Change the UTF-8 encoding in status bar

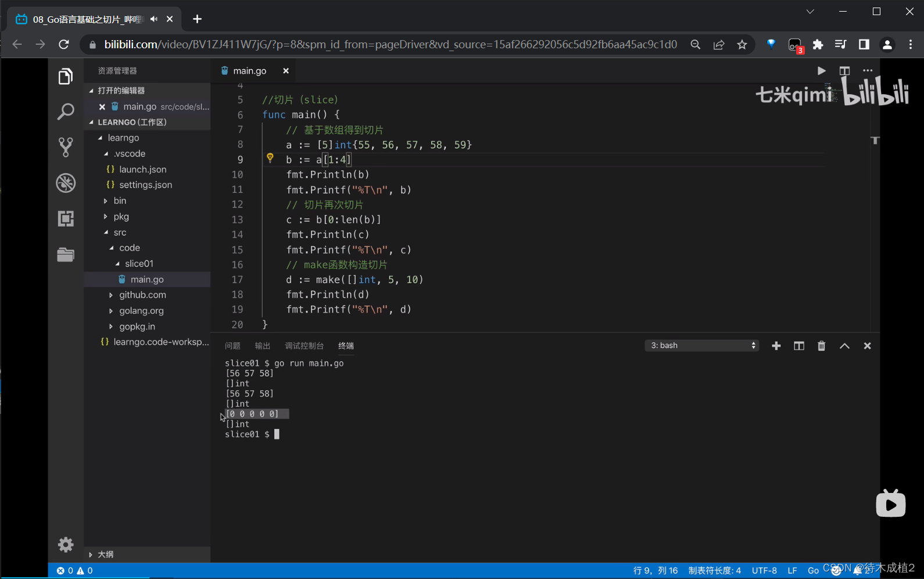[x=764, y=571]
